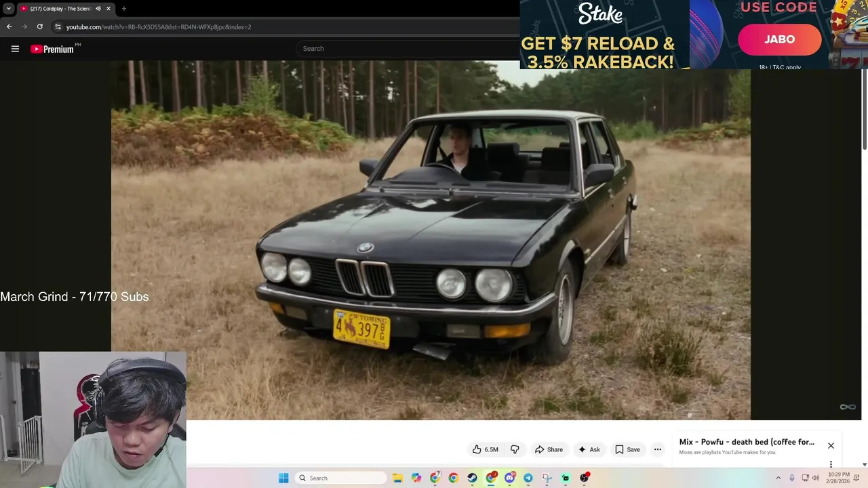Open more actions three-dot menu
The height and width of the screenshot is (488, 868).
(657, 449)
